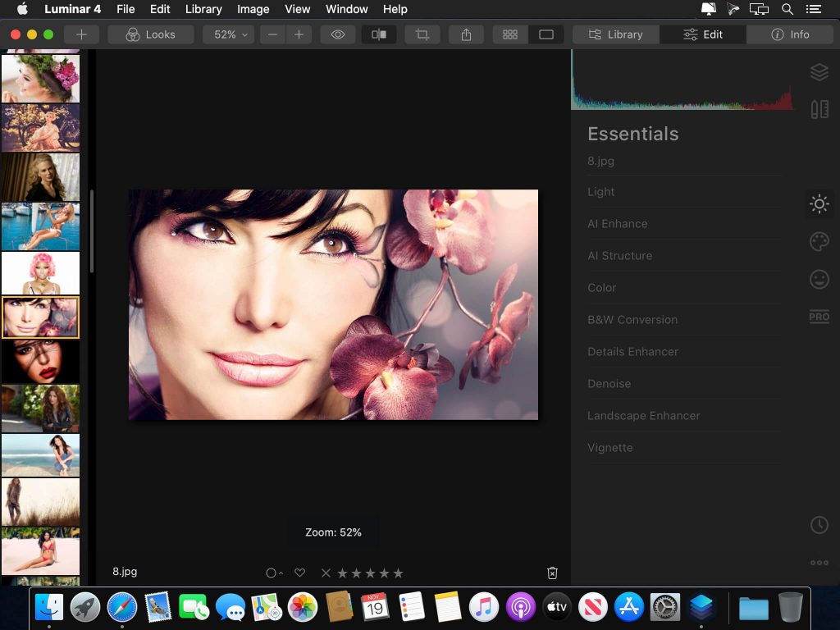Open the Info panel
This screenshot has height=630, width=840.
tap(790, 34)
